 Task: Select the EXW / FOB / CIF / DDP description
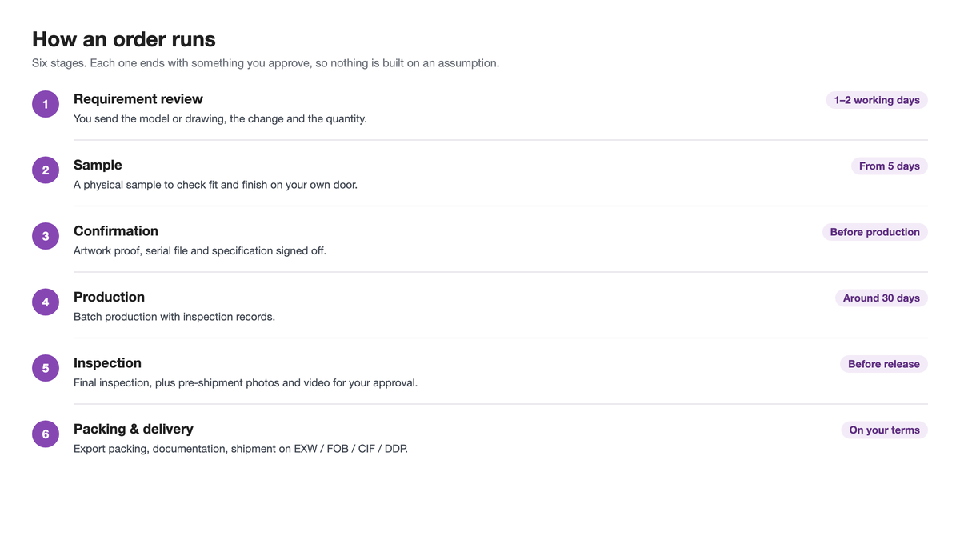(241, 449)
